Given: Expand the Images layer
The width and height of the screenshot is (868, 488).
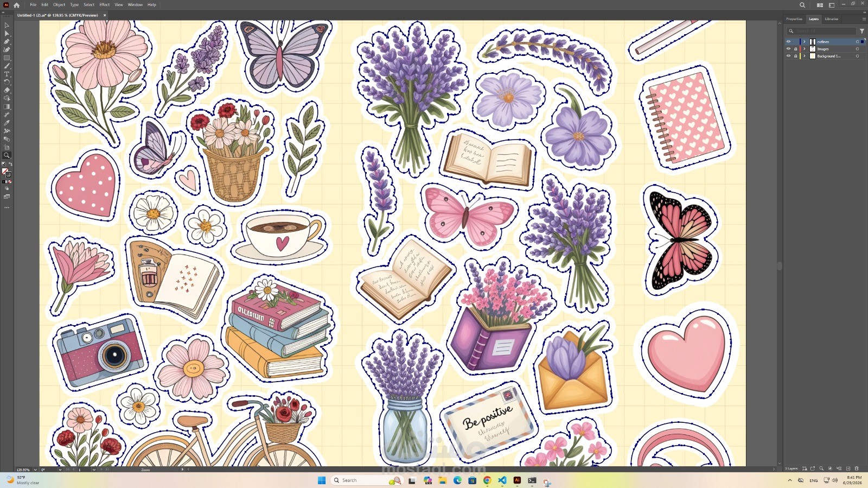Looking at the screenshot, I should coord(805,49).
